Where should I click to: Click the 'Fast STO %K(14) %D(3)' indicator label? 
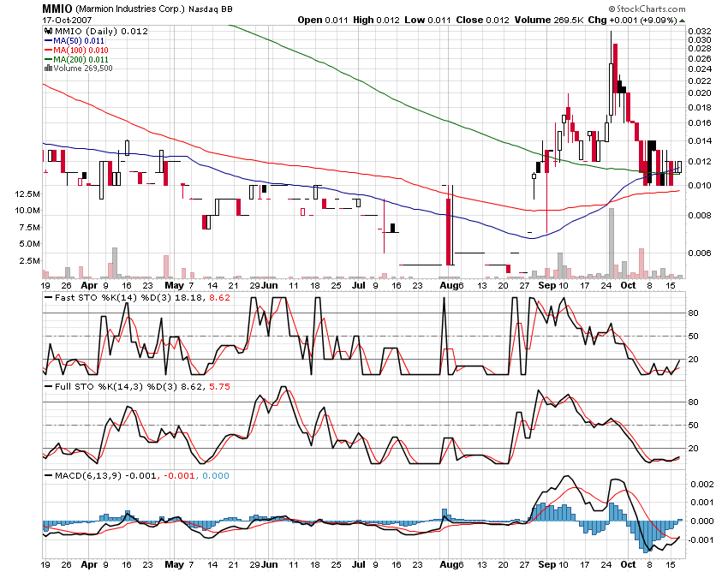(x=113, y=298)
